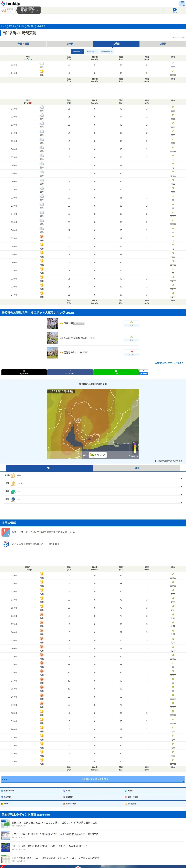186x868 pixels.
Task: Open the 瑞龍寺のしだれ桜 link
Action: (73, 352)
